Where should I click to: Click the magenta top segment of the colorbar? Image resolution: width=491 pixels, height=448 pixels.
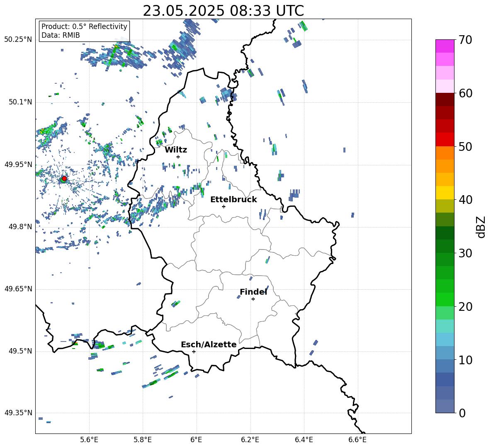click(445, 46)
